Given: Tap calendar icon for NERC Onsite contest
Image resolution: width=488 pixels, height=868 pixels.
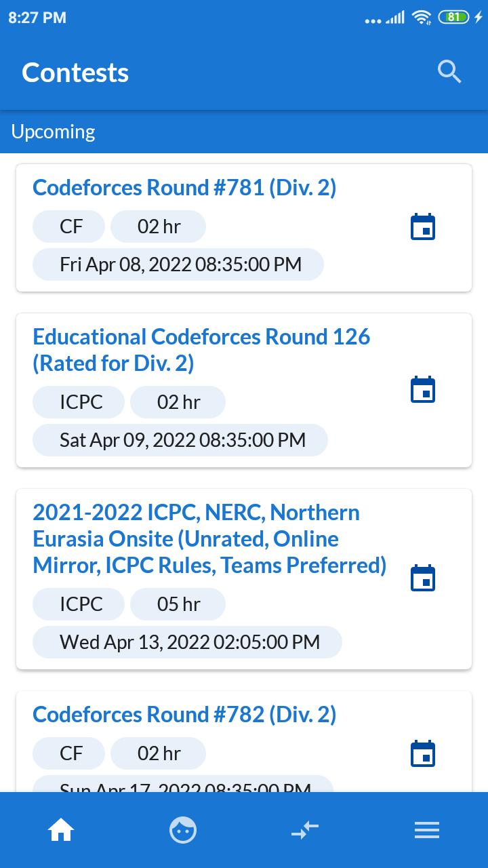Looking at the screenshot, I should pos(423,578).
